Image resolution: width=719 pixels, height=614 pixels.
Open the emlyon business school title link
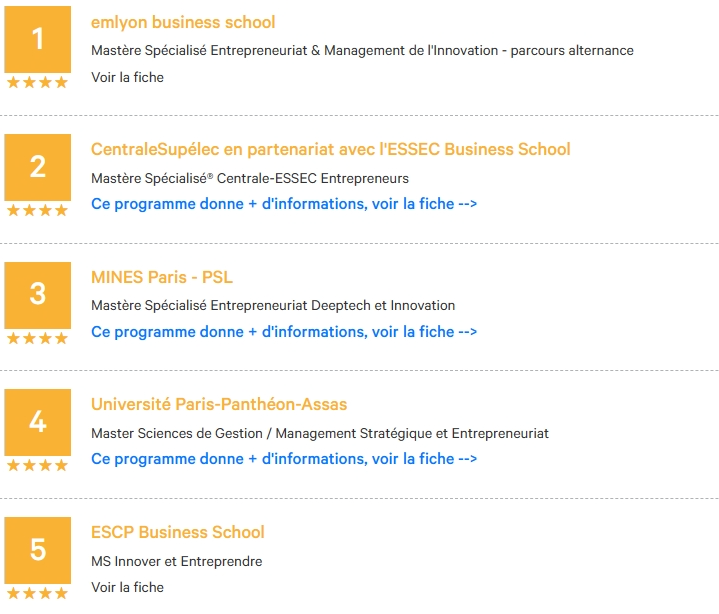point(183,22)
